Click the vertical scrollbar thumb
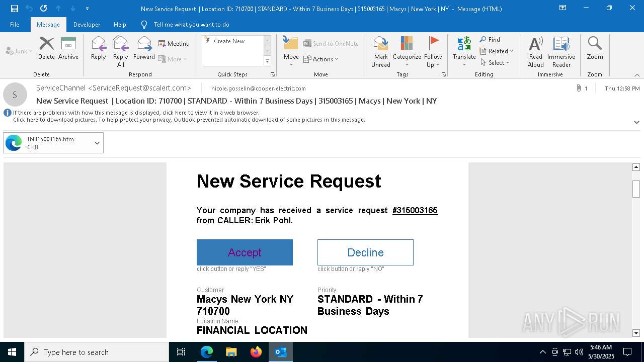The image size is (644, 362). (636, 189)
